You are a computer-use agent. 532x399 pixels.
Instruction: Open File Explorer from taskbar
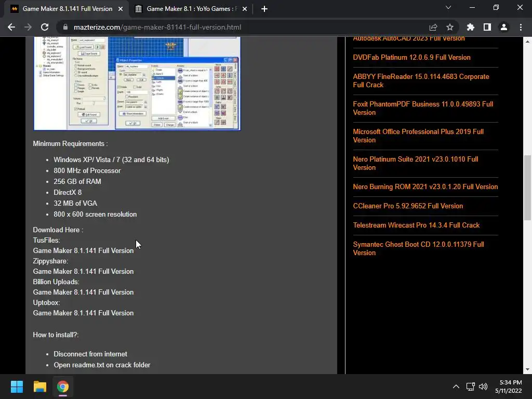coord(39,387)
